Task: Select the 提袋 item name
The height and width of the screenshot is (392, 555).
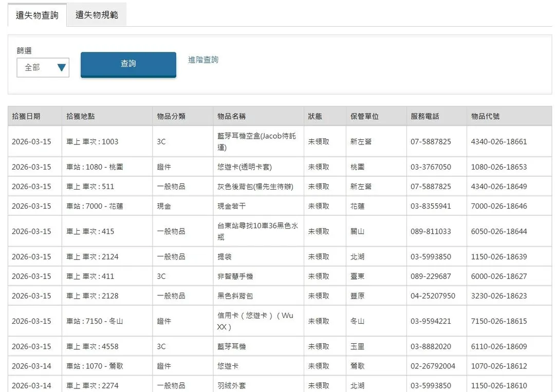Action: point(225,256)
